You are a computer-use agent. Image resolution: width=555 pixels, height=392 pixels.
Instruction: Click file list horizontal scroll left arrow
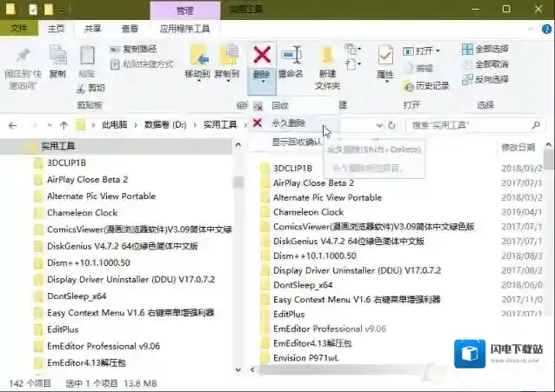pyautogui.click(x=253, y=369)
